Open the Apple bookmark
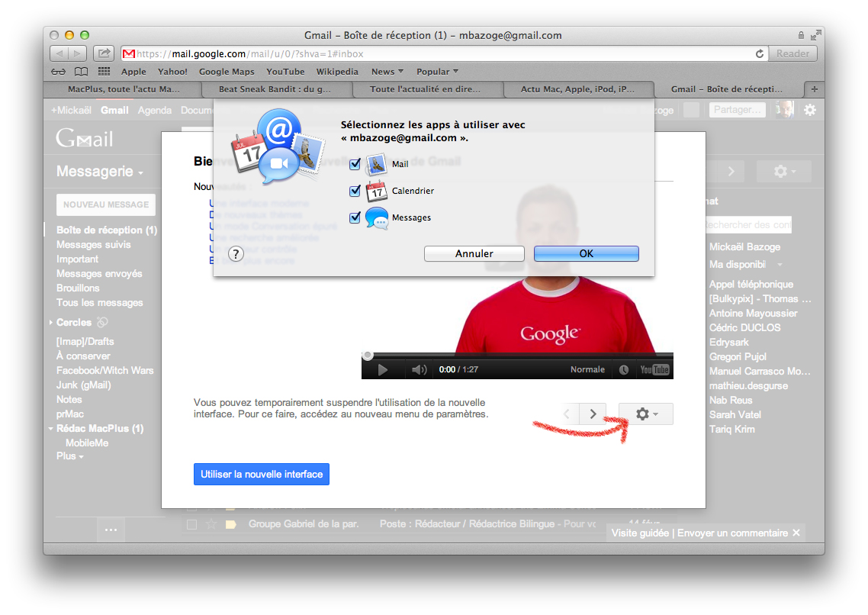 click(133, 72)
